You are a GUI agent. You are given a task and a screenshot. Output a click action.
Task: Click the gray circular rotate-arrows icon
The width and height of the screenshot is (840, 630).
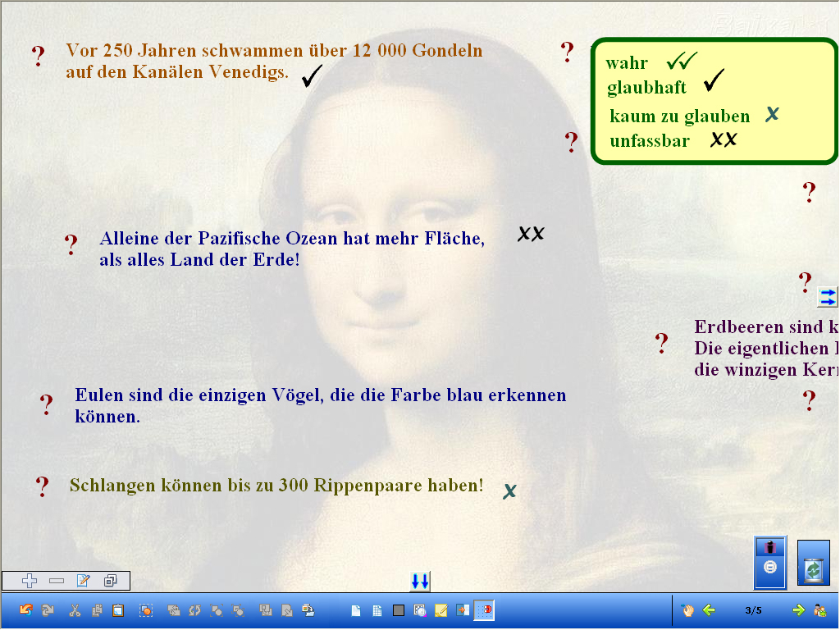click(194, 609)
